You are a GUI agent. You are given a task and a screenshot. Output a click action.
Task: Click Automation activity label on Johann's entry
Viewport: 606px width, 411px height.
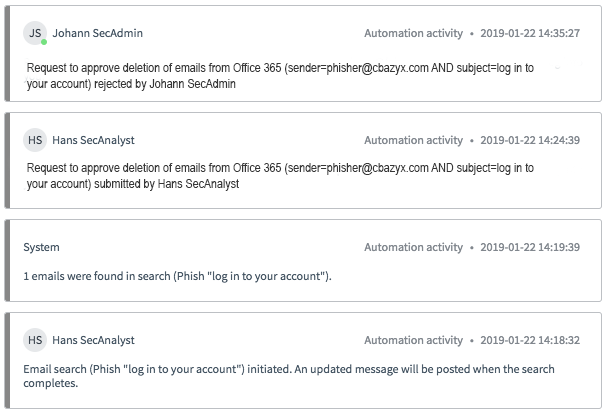coord(413,33)
